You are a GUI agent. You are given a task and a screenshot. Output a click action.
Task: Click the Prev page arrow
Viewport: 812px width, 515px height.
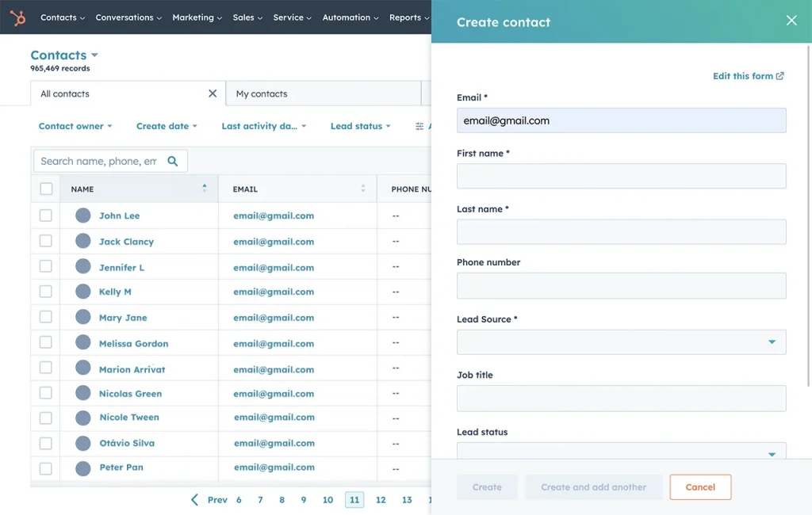coord(195,500)
